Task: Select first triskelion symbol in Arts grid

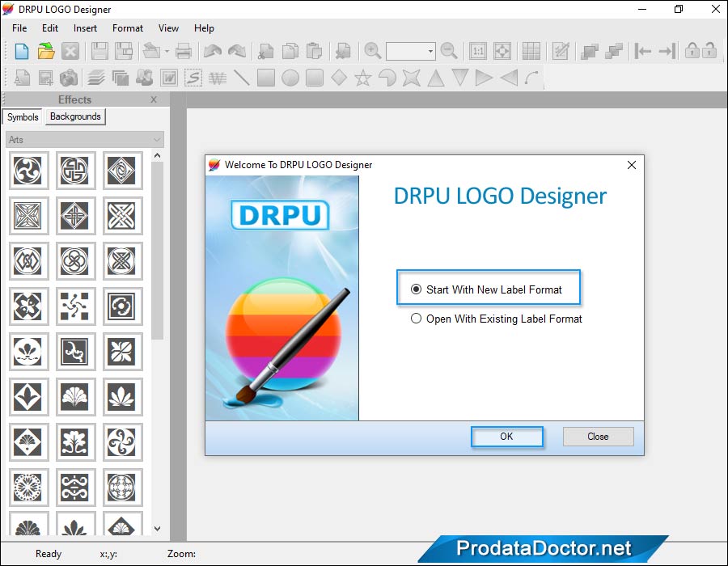Action: click(28, 171)
